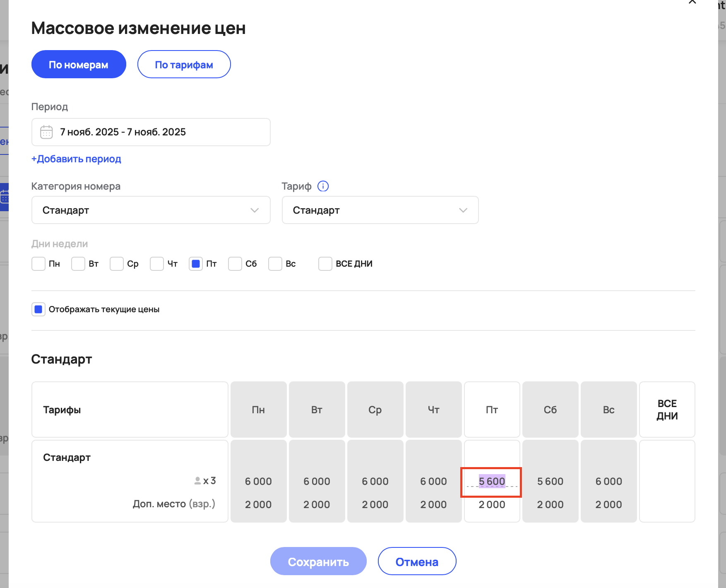The width and height of the screenshot is (726, 588).
Task: Enable the Пн weekday checkbox
Action: tap(38, 264)
